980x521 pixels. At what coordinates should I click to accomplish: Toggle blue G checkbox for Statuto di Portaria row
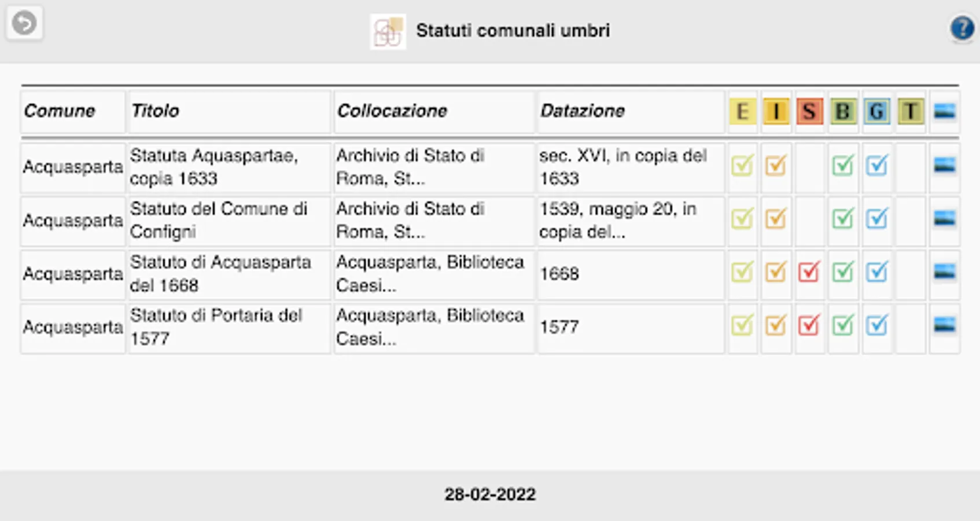(876, 326)
